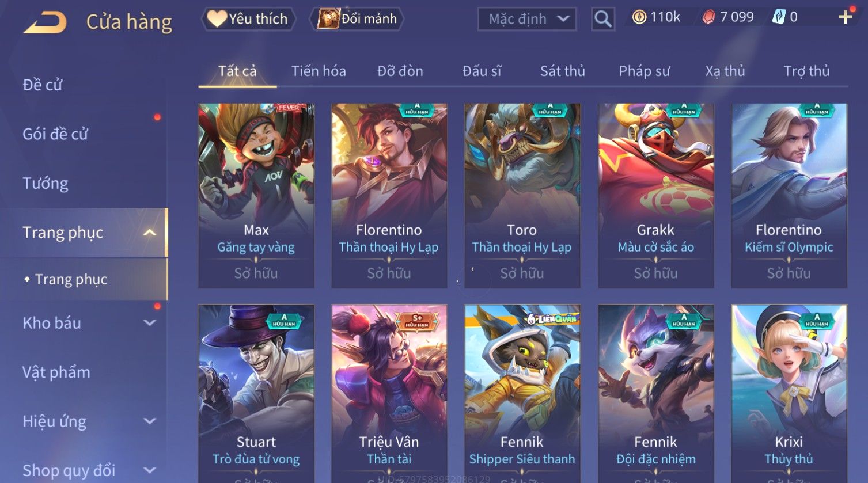Viewport: 868px width, 483px height.
Task: Go to Gói đề cử in sidebar
Action: (55, 134)
